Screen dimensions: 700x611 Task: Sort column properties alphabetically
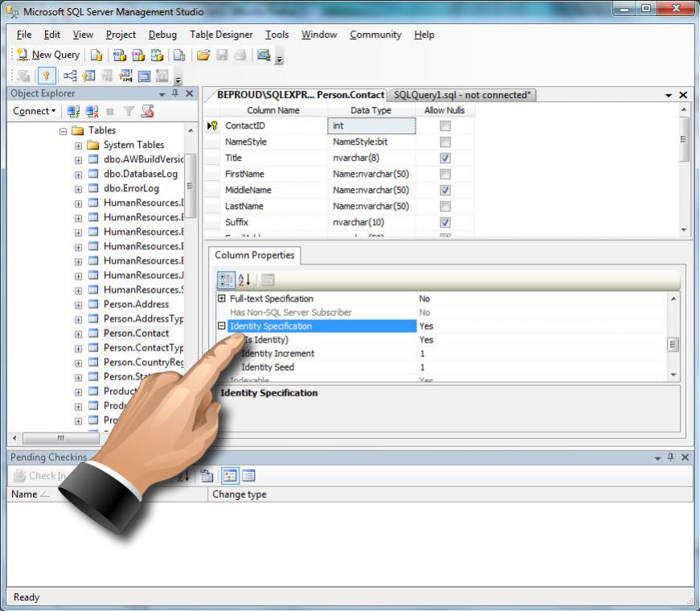[244, 280]
